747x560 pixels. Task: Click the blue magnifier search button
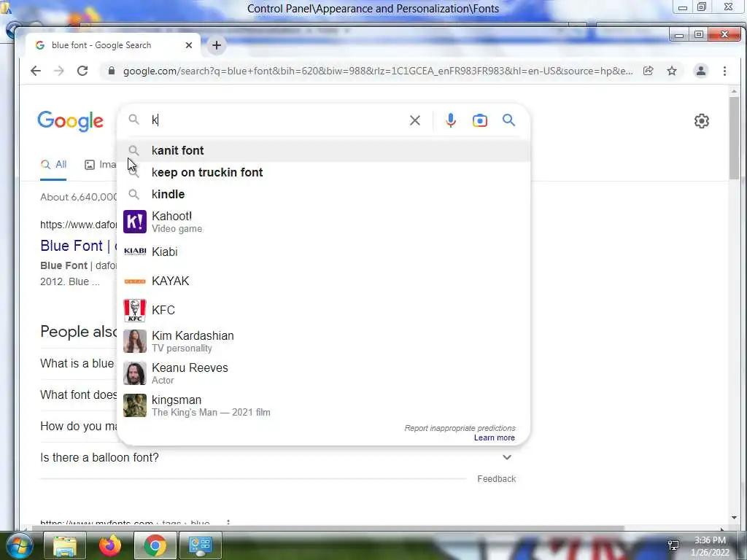click(x=508, y=120)
